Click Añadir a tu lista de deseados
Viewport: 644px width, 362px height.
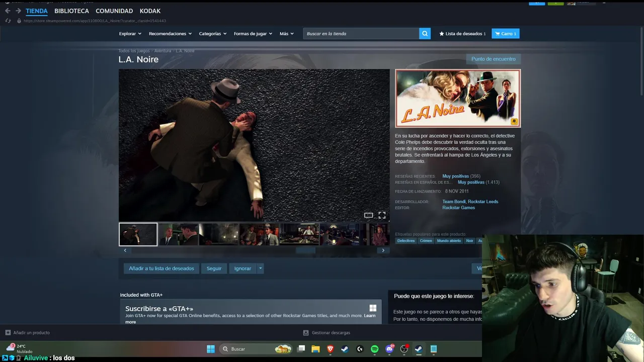162,268
